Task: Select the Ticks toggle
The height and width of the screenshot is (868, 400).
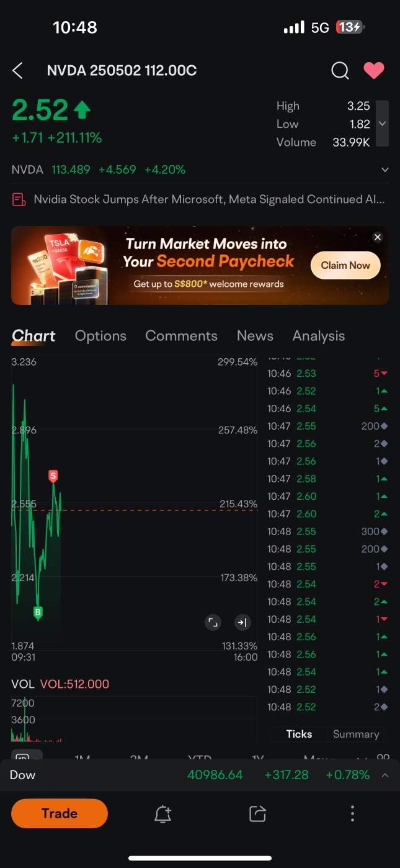Action: [299, 734]
